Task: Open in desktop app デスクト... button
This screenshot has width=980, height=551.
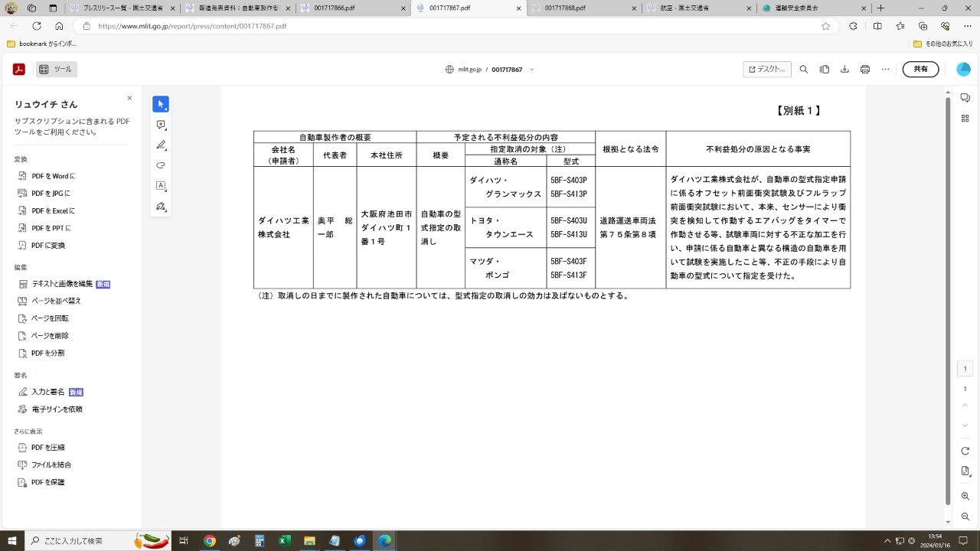Action: pos(767,70)
